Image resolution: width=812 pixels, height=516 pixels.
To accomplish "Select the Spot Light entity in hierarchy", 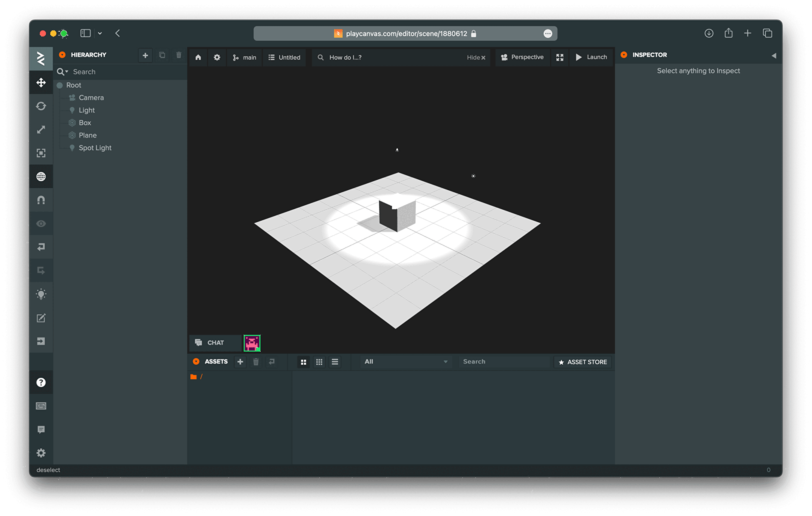I will click(95, 148).
